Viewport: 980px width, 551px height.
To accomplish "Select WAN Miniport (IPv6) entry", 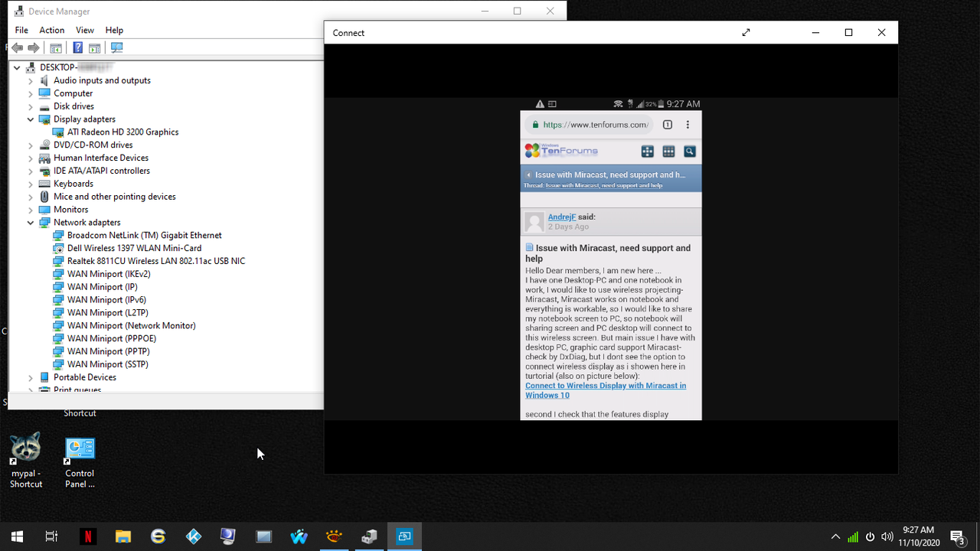I will coord(106,300).
